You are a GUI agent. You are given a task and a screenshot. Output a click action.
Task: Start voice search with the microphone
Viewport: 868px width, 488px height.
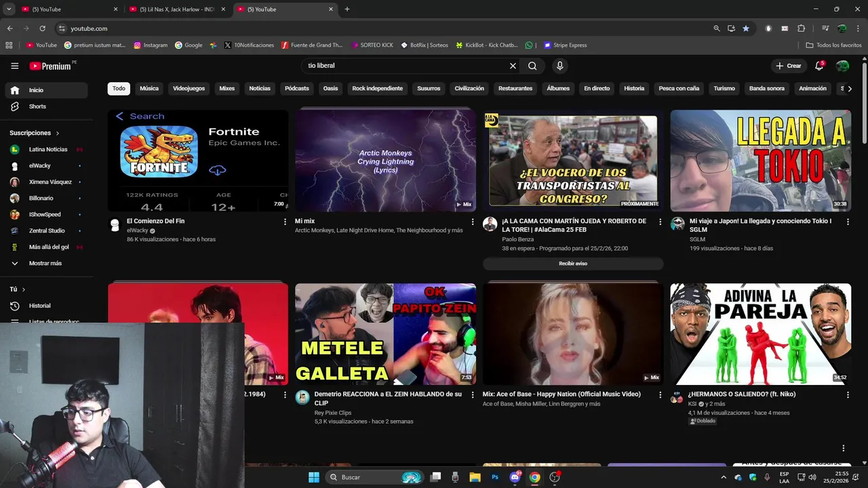(x=559, y=66)
